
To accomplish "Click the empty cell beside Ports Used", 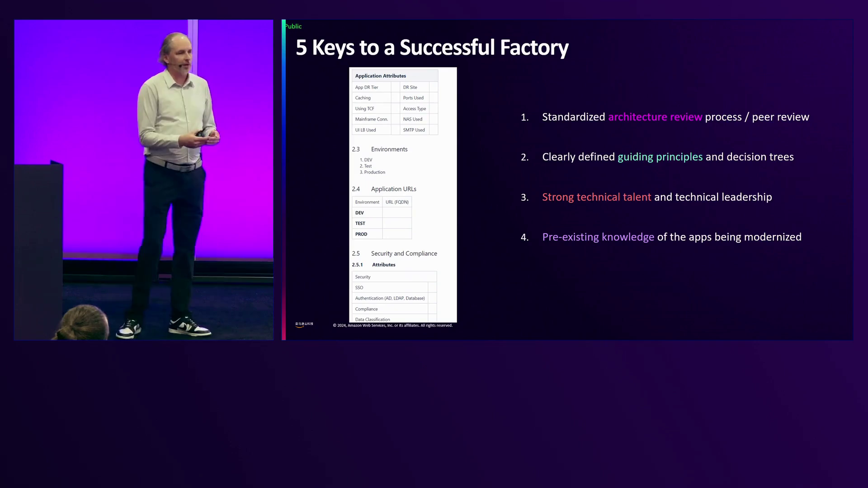I will point(433,98).
